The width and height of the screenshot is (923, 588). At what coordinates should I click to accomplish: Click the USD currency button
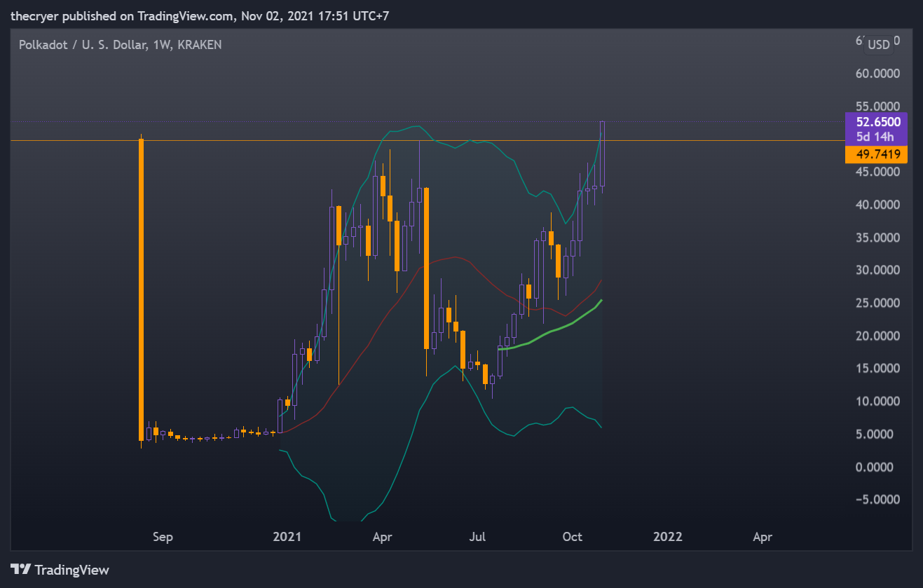878,45
